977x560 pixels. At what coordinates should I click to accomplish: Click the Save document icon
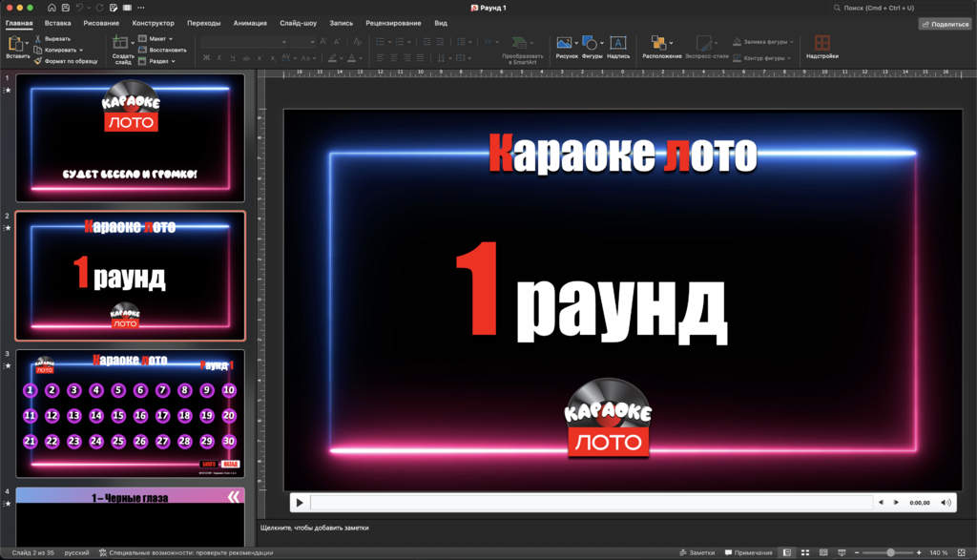[66, 8]
